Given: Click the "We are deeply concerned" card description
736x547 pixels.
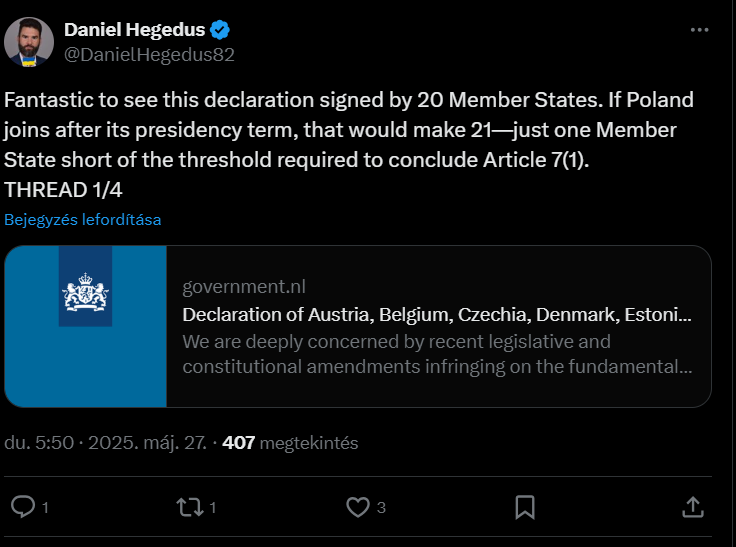Looking at the screenshot, I should tap(437, 354).
